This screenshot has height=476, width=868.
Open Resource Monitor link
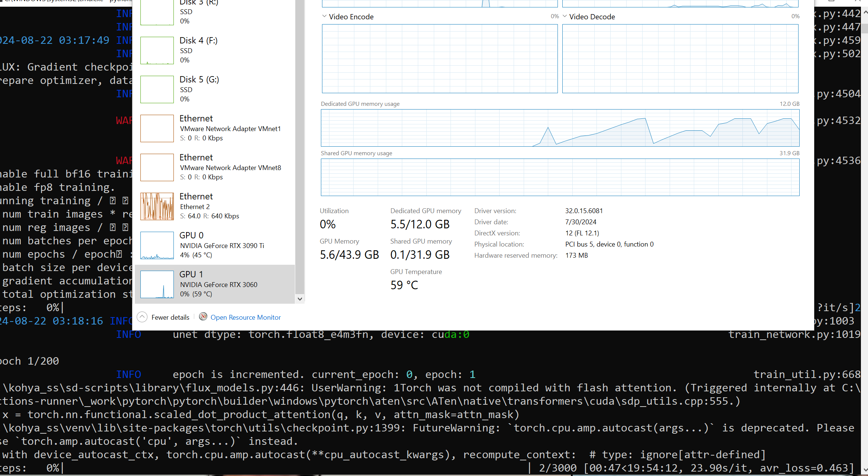(246, 317)
